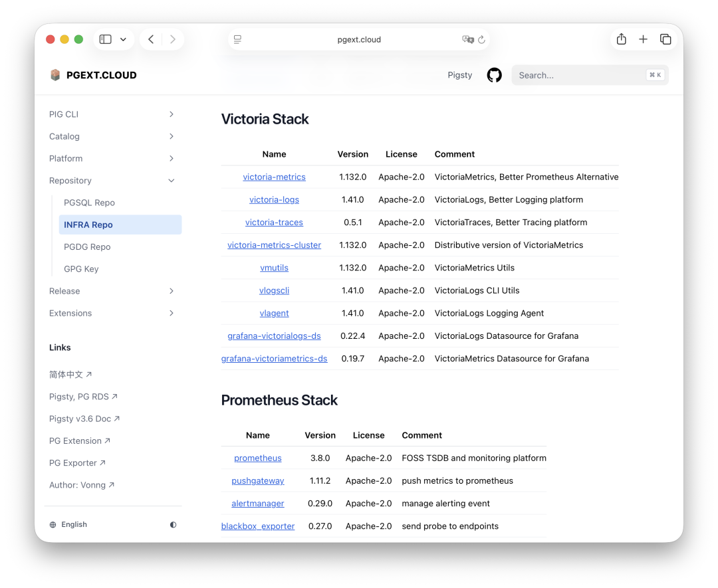Open a new tab with the plus icon
Screen dimensions: 718x588
coord(644,39)
